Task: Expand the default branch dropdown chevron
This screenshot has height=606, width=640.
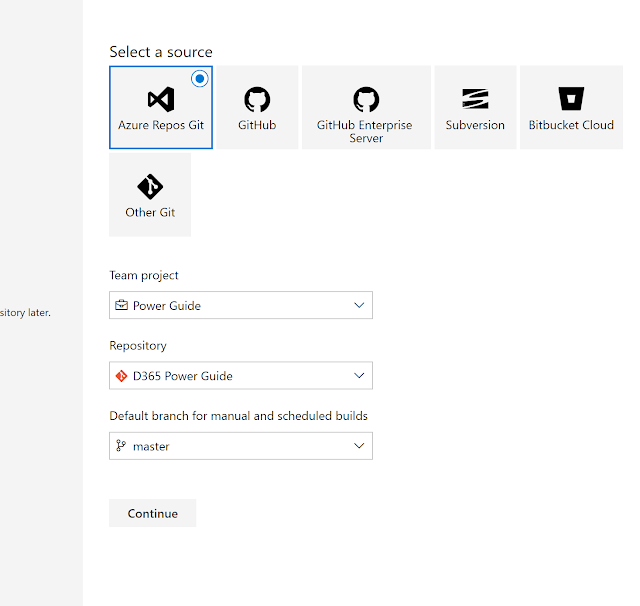Action: pyautogui.click(x=360, y=446)
